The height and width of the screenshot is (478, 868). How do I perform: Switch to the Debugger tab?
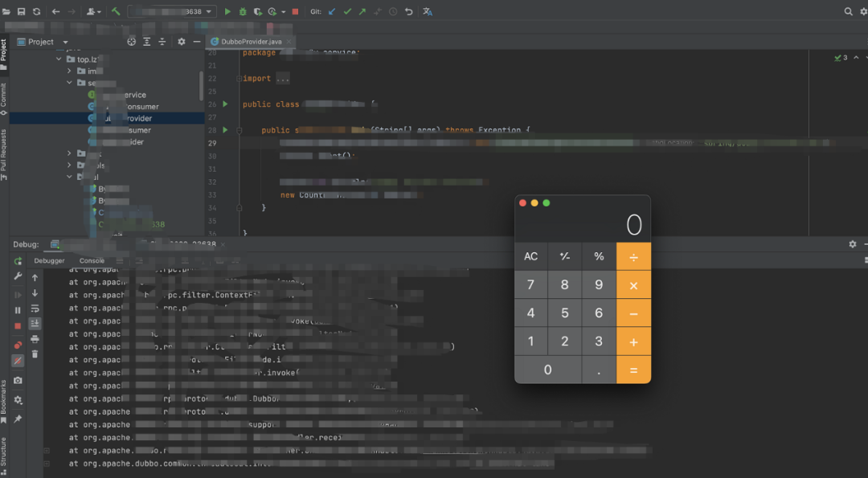click(x=49, y=261)
